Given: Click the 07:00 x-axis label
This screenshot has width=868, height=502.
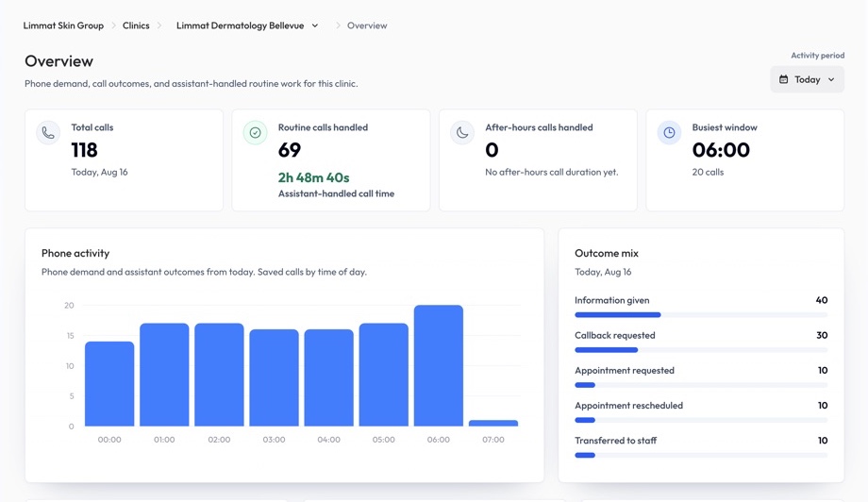Looking at the screenshot, I should (493, 440).
